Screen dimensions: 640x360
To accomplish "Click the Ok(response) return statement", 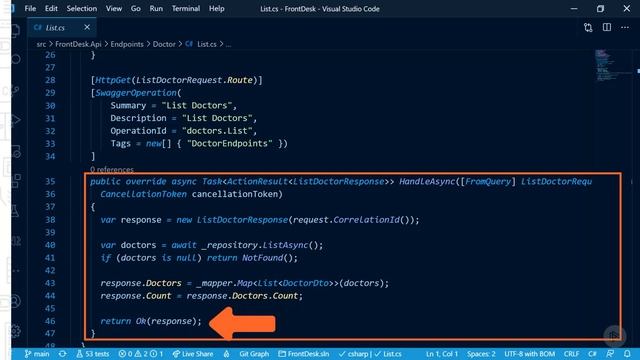I will (151, 321).
